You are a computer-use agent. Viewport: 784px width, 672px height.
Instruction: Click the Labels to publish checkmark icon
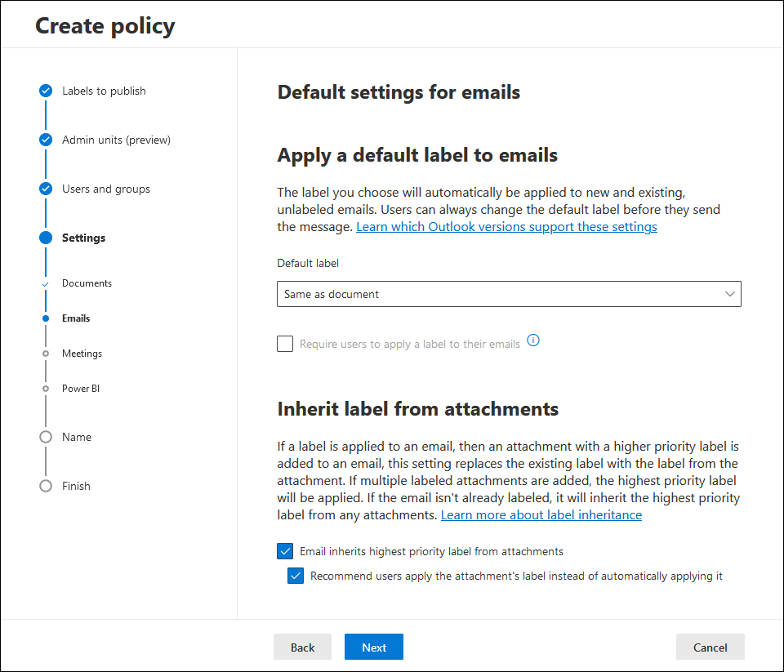(x=46, y=91)
